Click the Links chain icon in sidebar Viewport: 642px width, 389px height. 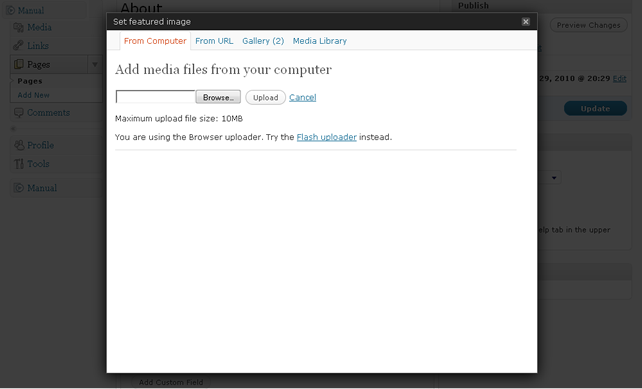(x=18, y=45)
